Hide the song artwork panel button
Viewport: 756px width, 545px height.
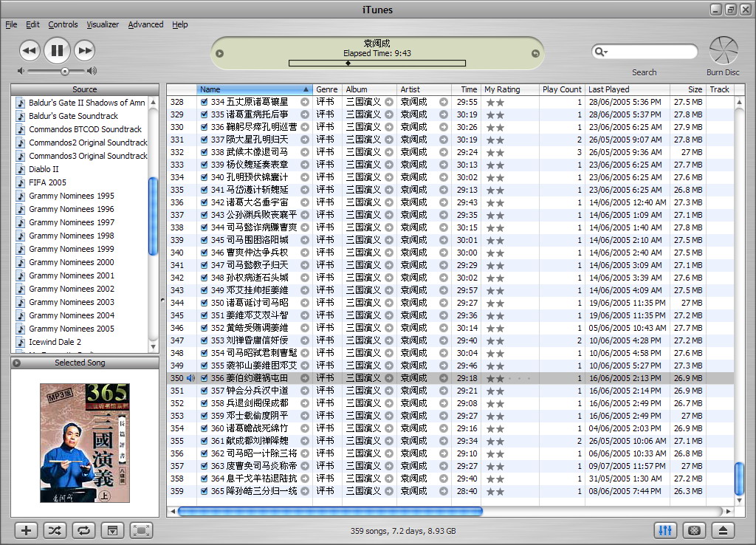(x=112, y=530)
